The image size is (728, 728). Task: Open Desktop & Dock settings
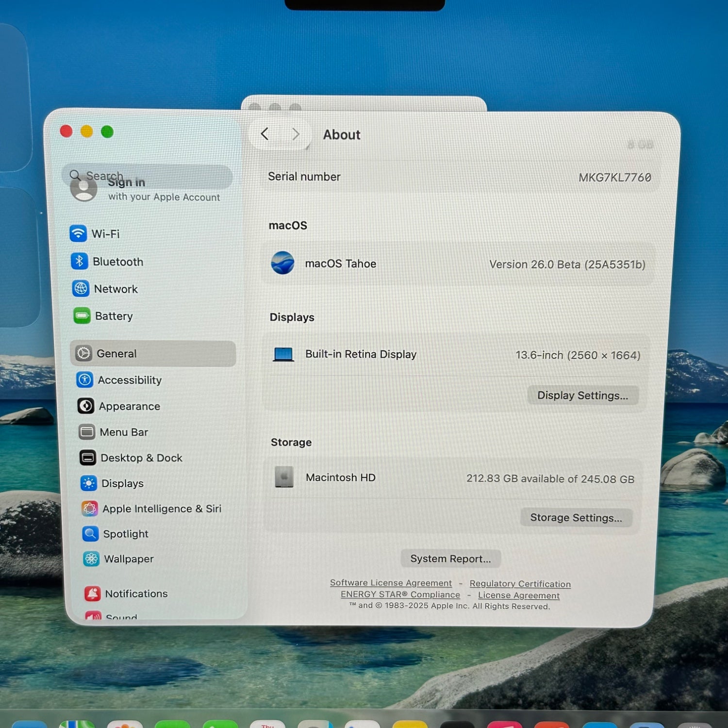click(x=141, y=458)
